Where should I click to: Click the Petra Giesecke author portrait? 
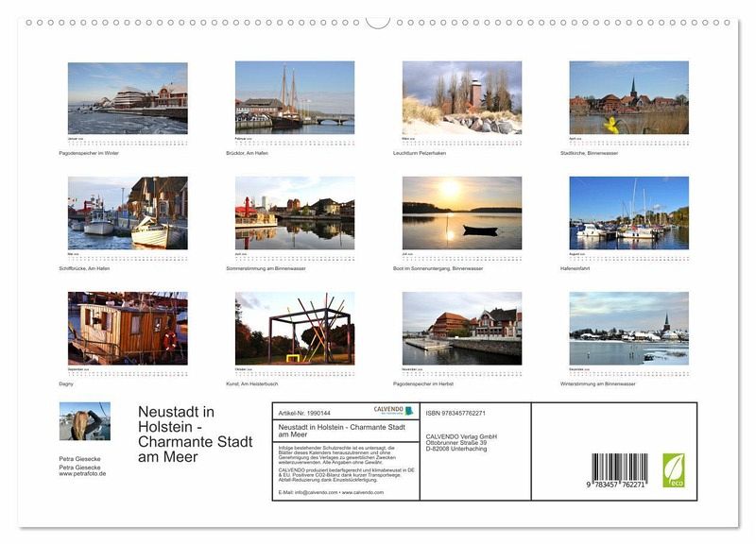(x=85, y=421)
